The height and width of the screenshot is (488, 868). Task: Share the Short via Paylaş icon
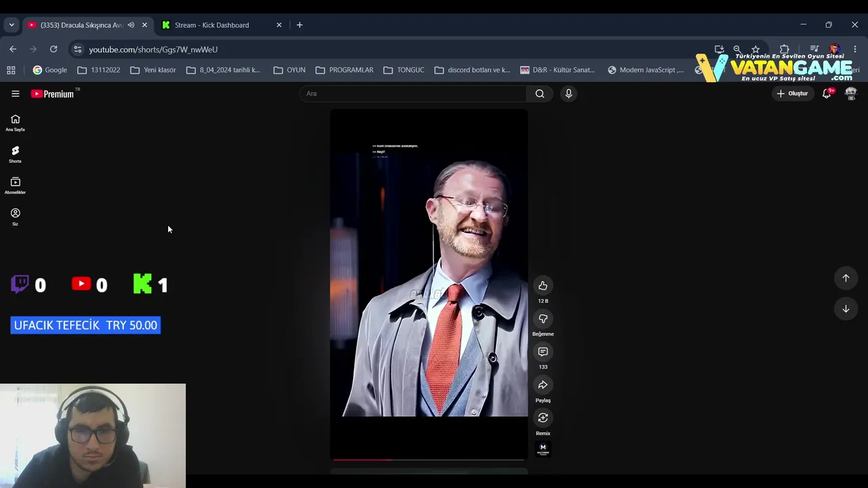542,385
